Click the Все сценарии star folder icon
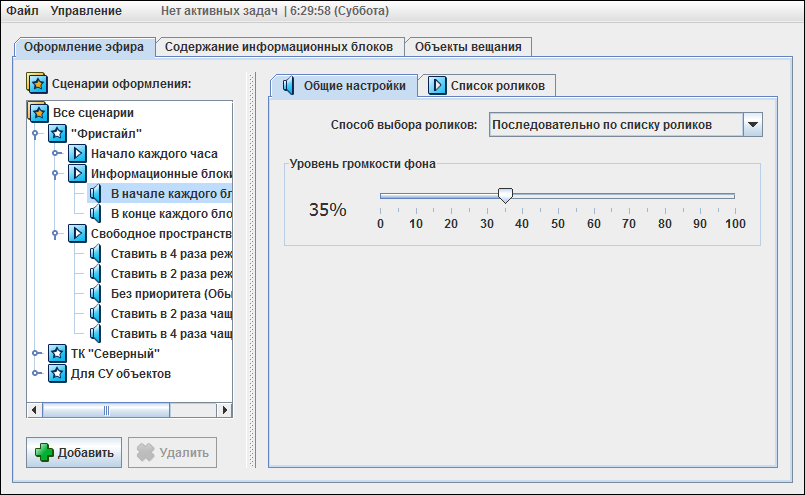805x495 pixels. pyautogui.click(x=37, y=112)
